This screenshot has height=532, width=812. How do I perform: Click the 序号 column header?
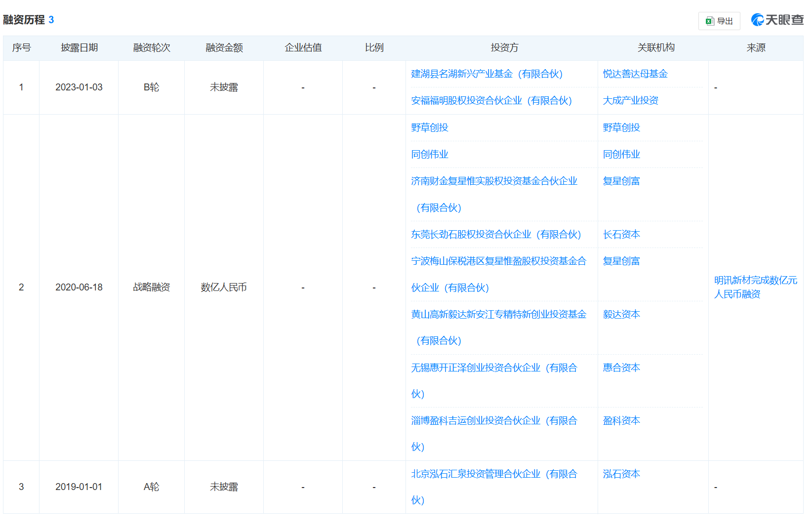click(21, 47)
